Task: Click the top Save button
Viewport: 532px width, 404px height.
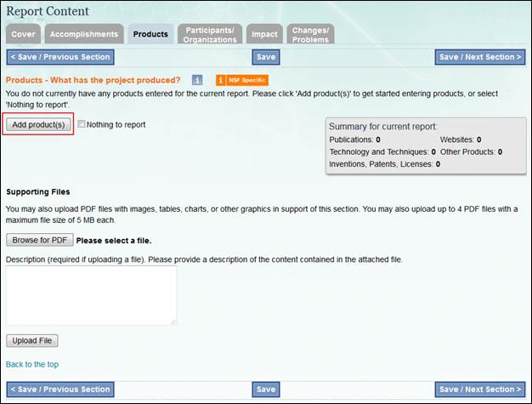Action: click(266, 57)
